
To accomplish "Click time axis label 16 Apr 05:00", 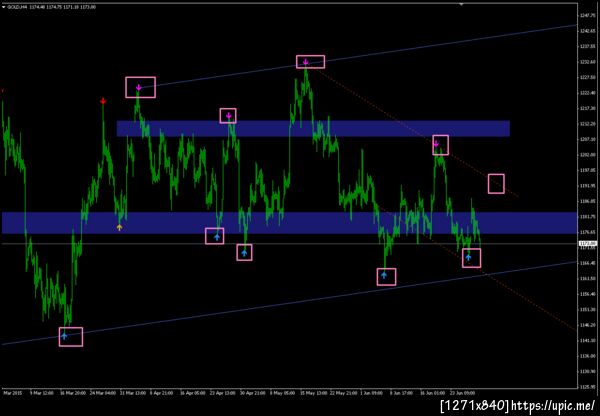I will coord(192,393).
